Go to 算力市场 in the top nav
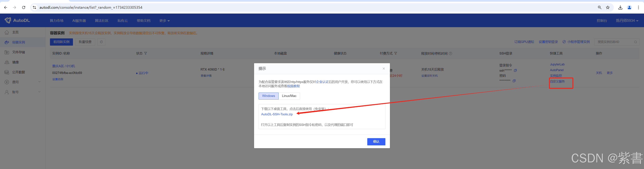This screenshot has width=644, height=169. click(57, 21)
